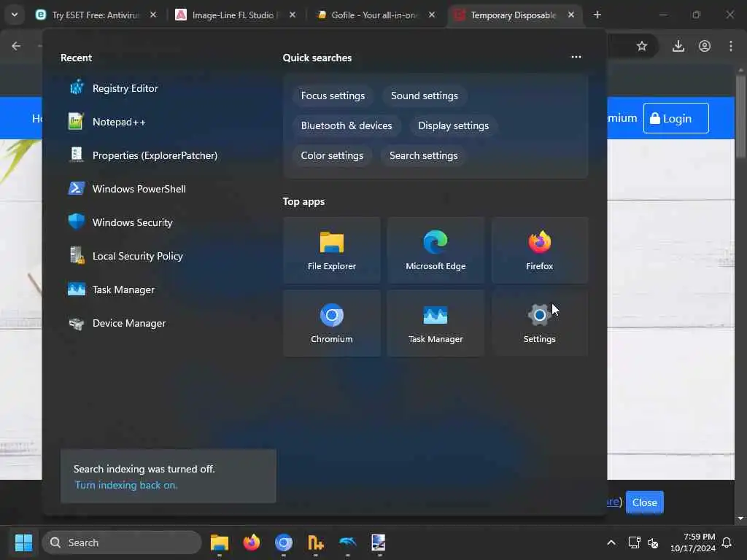
Task: Bookmark this page with the star icon
Action: (642, 46)
